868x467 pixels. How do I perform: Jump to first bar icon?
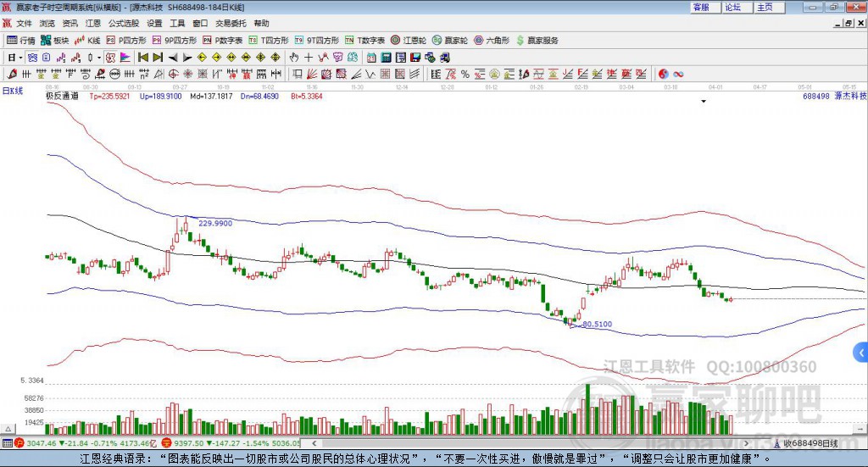pyautogui.click(x=142, y=58)
